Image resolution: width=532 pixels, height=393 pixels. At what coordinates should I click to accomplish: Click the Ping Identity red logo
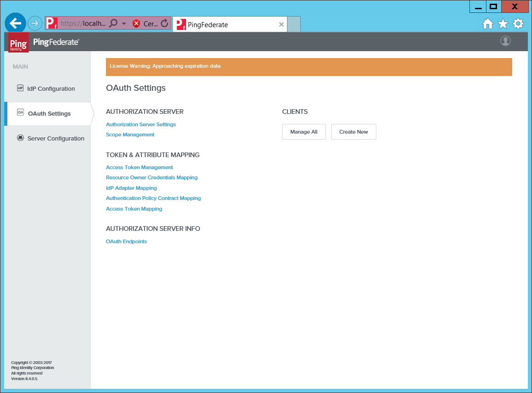click(18, 42)
